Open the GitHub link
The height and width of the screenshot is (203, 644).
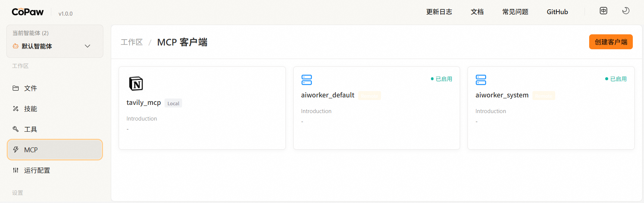pos(557,12)
